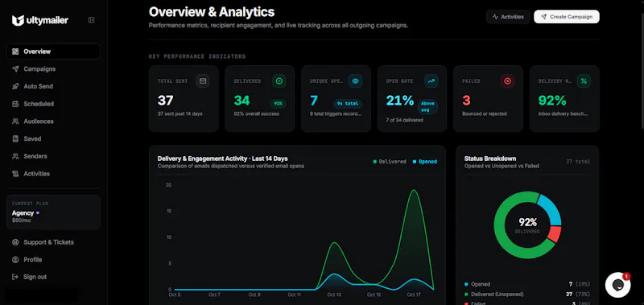Open Senders from the sidebar

[53, 156]
